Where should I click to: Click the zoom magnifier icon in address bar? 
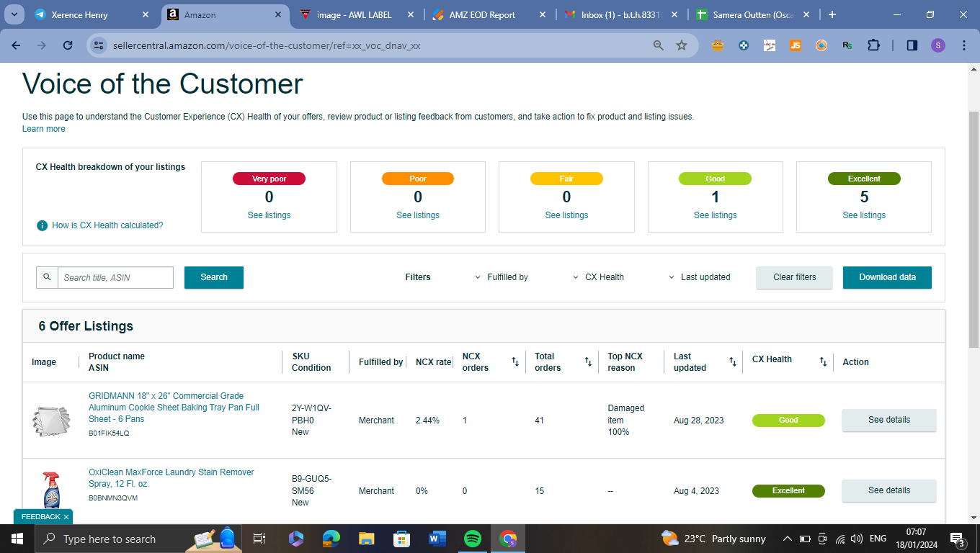point(658,45)
